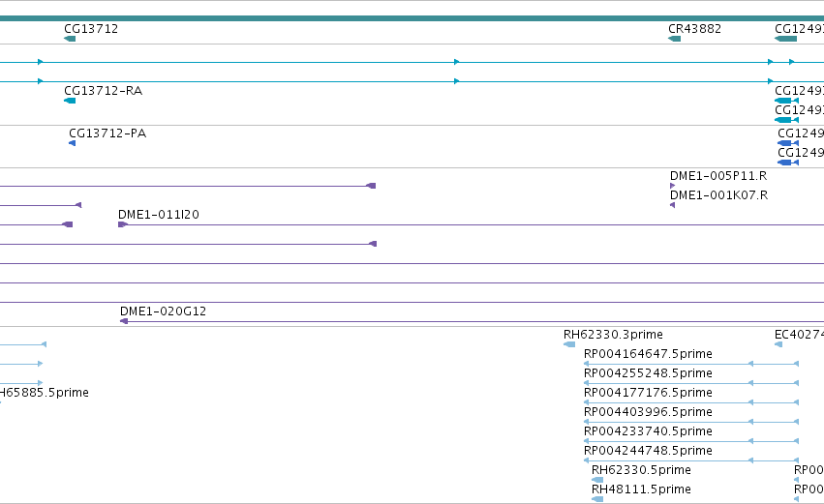824x504 pixels.
Task: Open the CG13712-RA transcript label
Action: pyautogui.click(x=103, y=91)
